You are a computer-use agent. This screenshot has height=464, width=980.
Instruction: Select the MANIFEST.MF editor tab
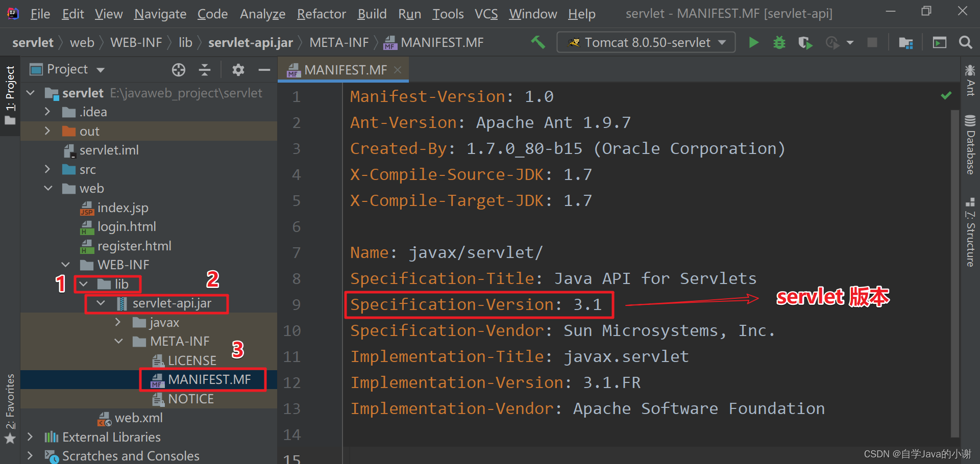tap(343, 70)
